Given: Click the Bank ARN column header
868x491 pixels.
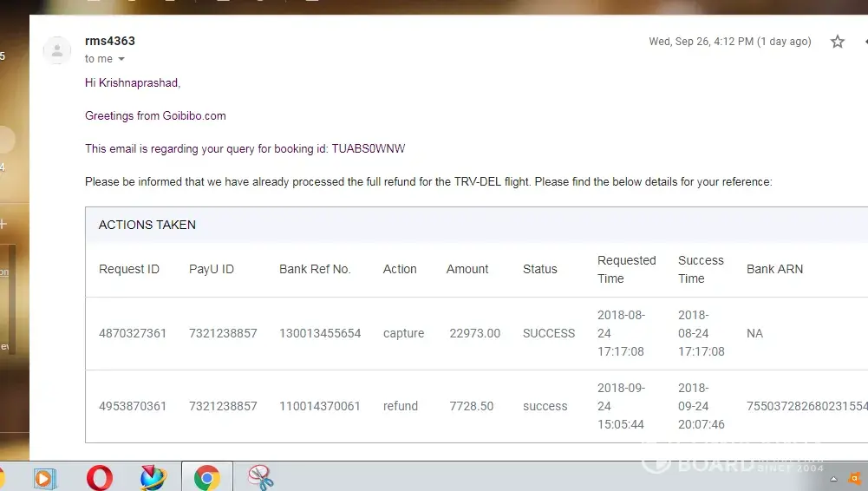Looking at the screenshot, I should (774, 269).
